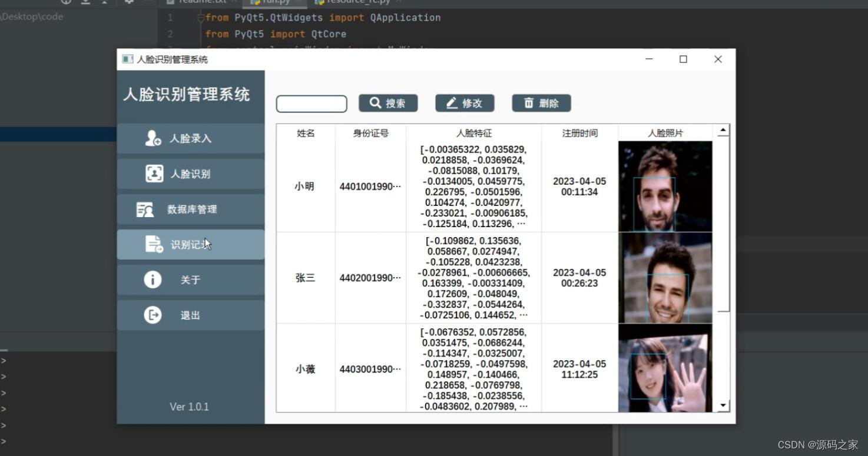Switch to the readme.txt tab

pyautogui.click(x=200, y=2)
